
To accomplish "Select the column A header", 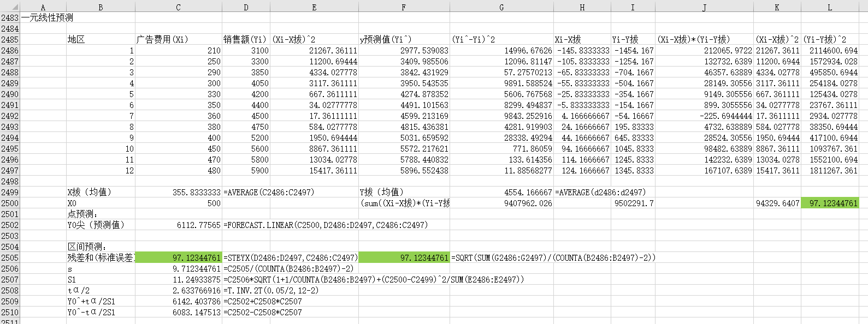I will tap(43, 7).
